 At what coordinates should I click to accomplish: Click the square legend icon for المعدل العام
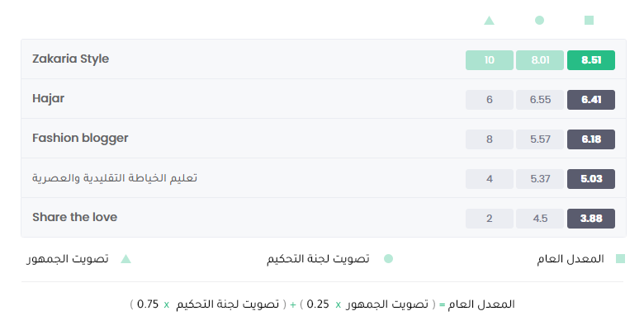[x=620, y=258]
